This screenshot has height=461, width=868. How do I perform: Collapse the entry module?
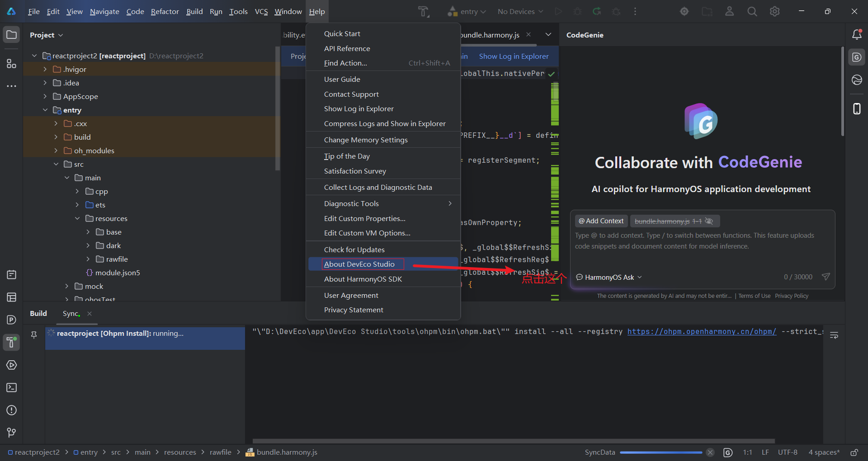point(45,110)
